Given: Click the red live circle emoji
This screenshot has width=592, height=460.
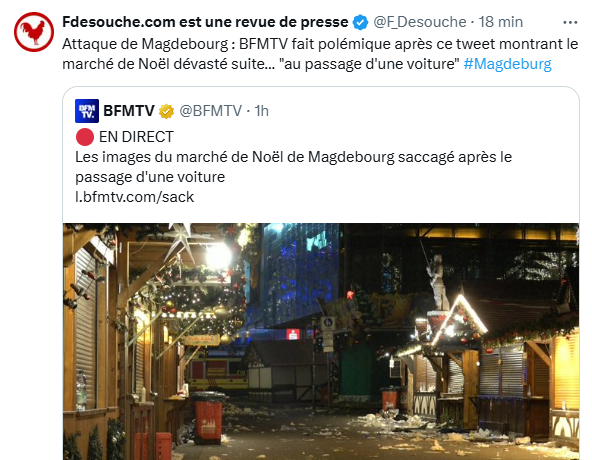Looking at the screenshot, I should [85, 137].
